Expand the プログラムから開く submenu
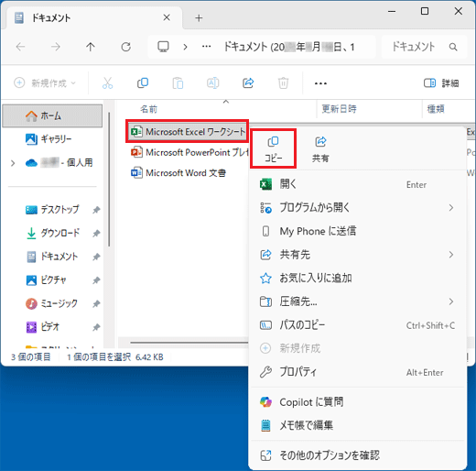 click(451, 208)
